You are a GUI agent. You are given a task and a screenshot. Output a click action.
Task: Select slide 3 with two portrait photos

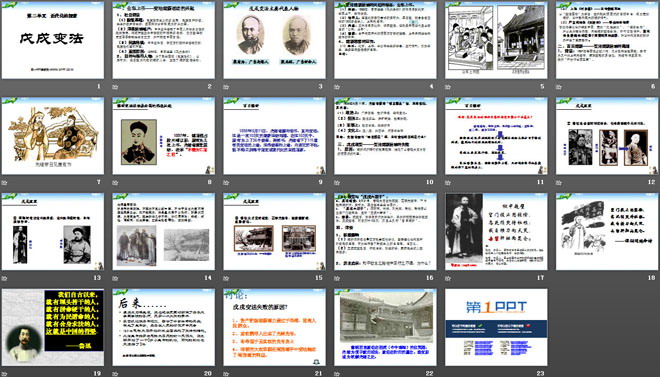point(274,40)
